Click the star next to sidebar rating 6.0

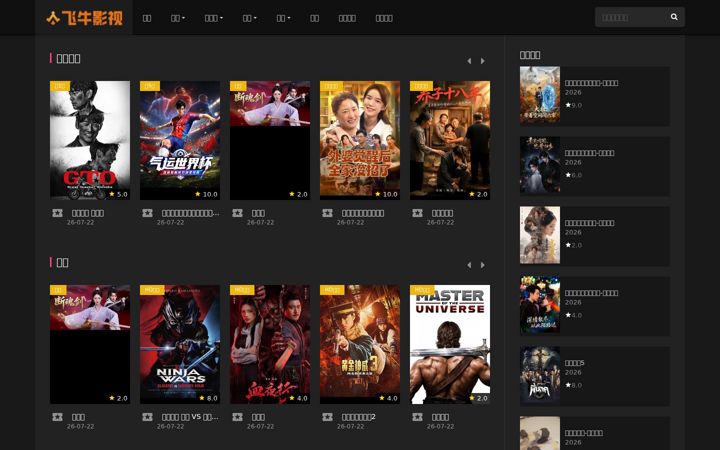(x=568, y=175)
